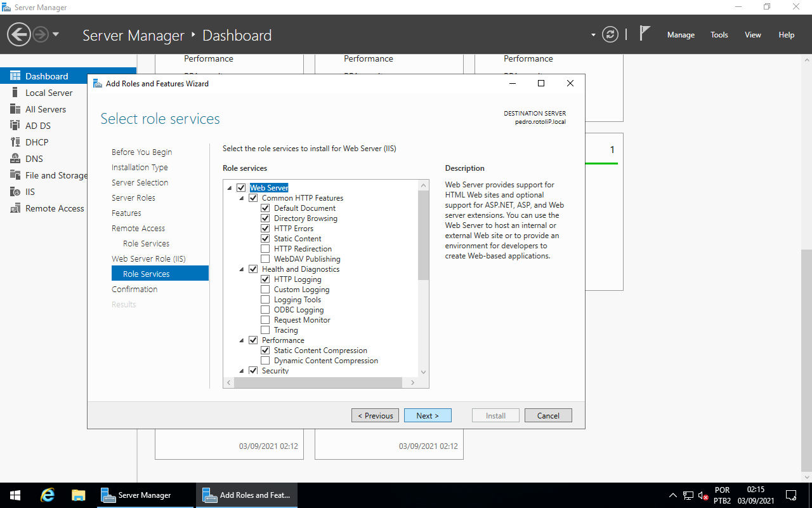The image size is (812, 508).
Task: Click the AD DS sidebar icon
Action: click(x=15, y=126)
